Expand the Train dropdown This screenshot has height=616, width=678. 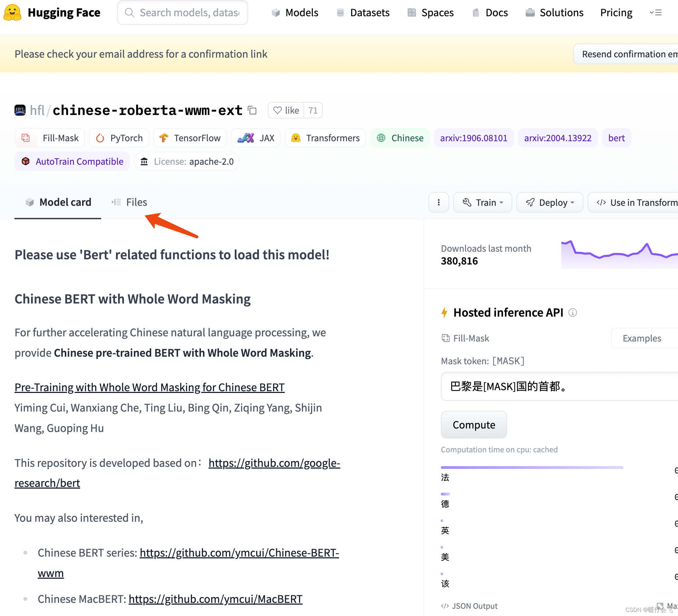[x=483, y=202]
